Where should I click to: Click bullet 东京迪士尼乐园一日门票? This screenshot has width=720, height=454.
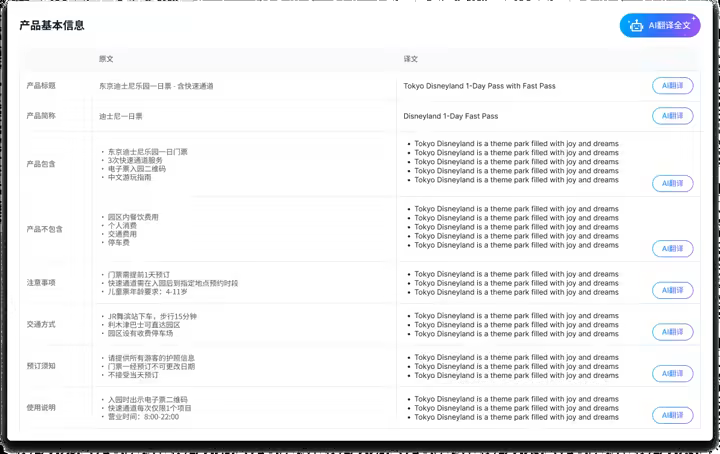[x=147, y=152]
